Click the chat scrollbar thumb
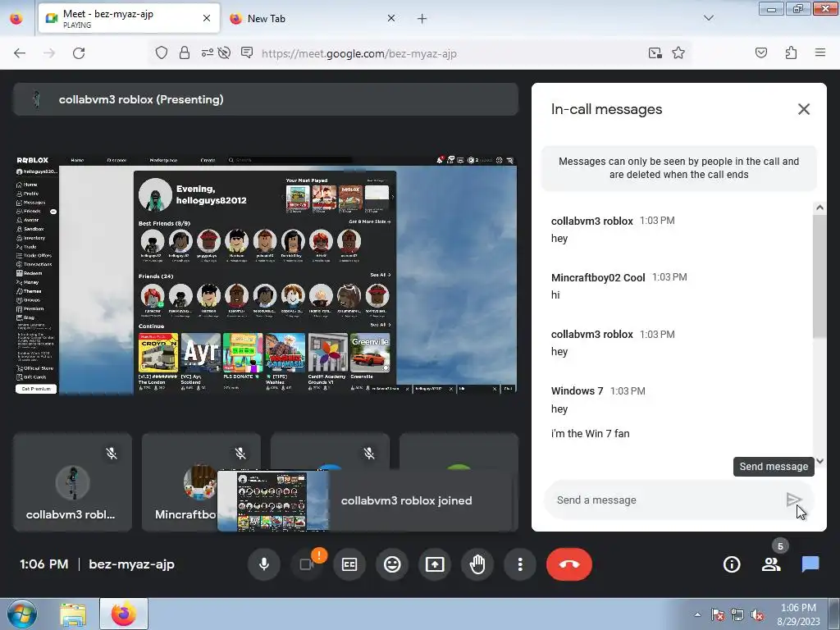The image size is (840, 630). tap(819, 276)
